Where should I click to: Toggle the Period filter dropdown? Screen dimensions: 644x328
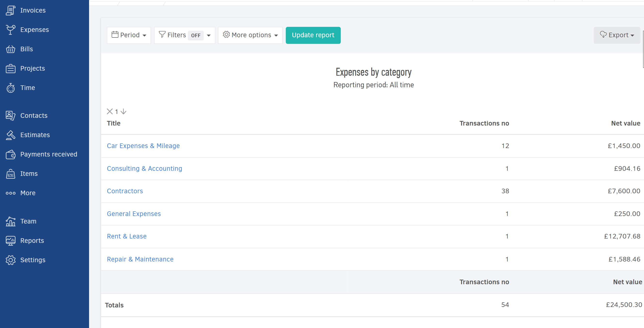click(129, 35)
